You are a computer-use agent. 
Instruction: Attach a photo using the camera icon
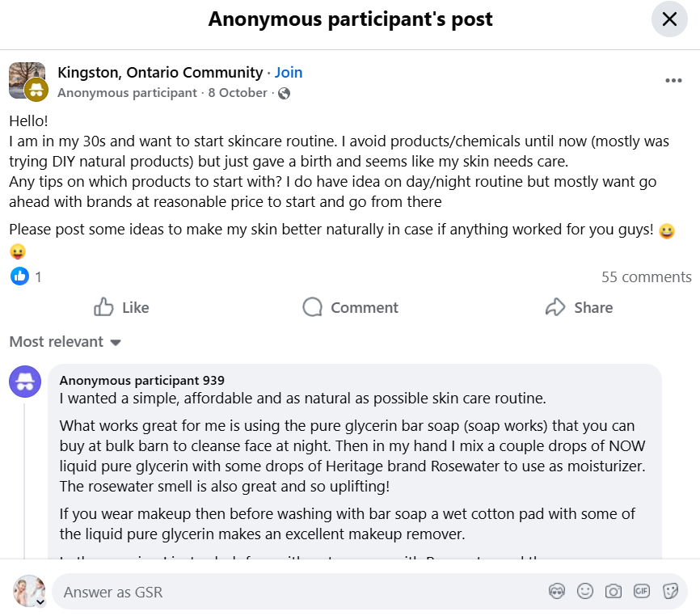pos(614,592)
